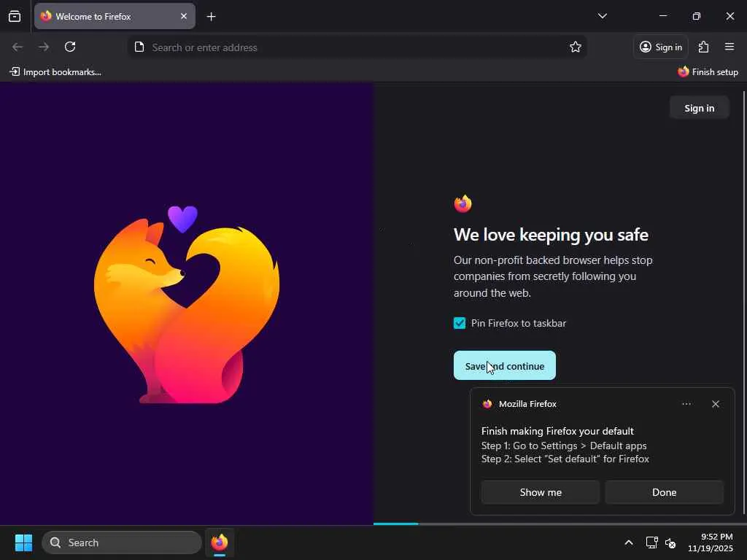Screen dimensions: 747x560
Task: Uncheck Pin Firefox to taskbar checkbox
Action: pyautogui.click(x=460, y=323)
